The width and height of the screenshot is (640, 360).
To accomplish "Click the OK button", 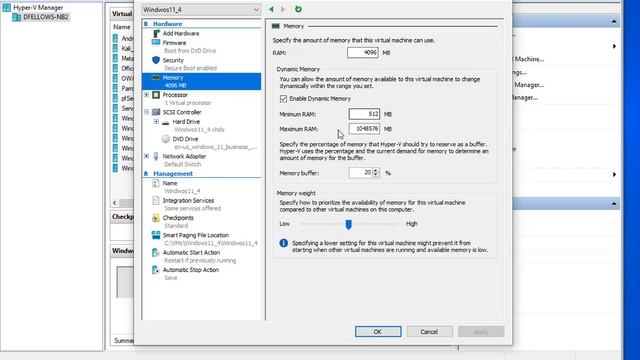I will 378,332.
